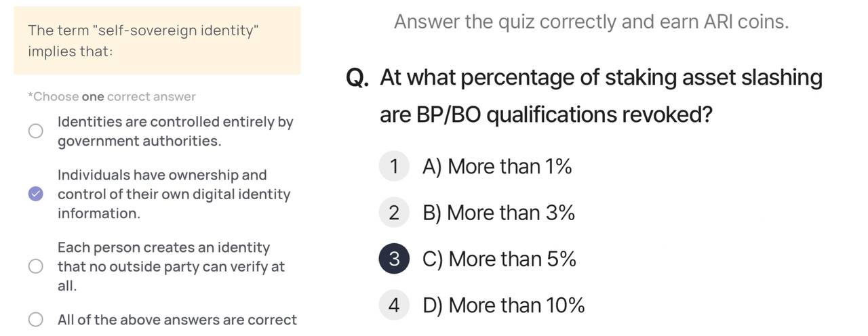Select "All of the above answers are correct" radio

[36, 320]
